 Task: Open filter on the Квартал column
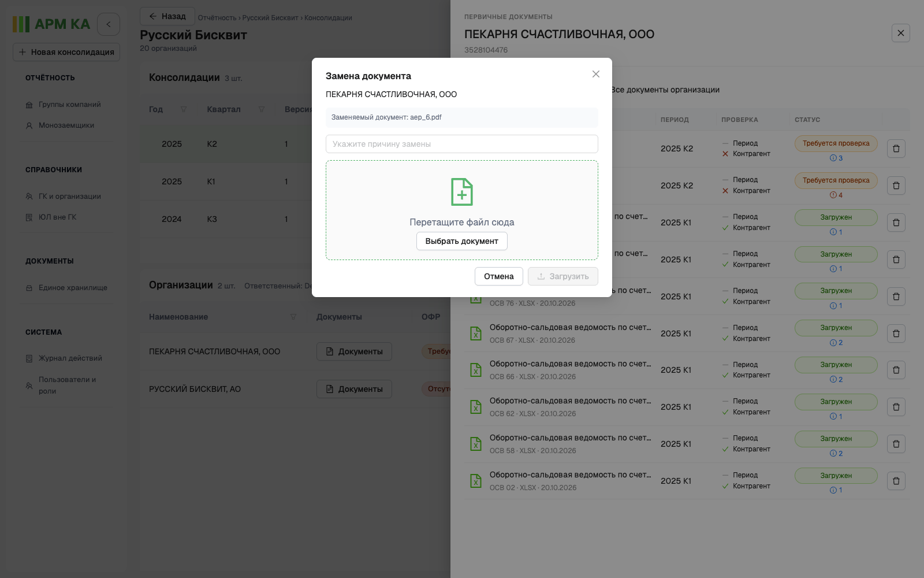click(262, 109)
